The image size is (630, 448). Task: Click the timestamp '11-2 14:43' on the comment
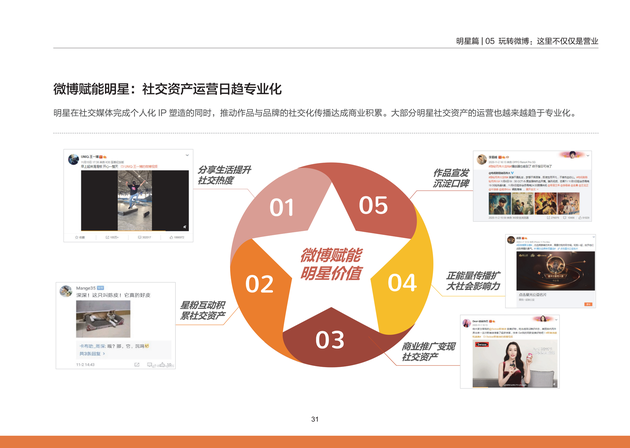85,364
